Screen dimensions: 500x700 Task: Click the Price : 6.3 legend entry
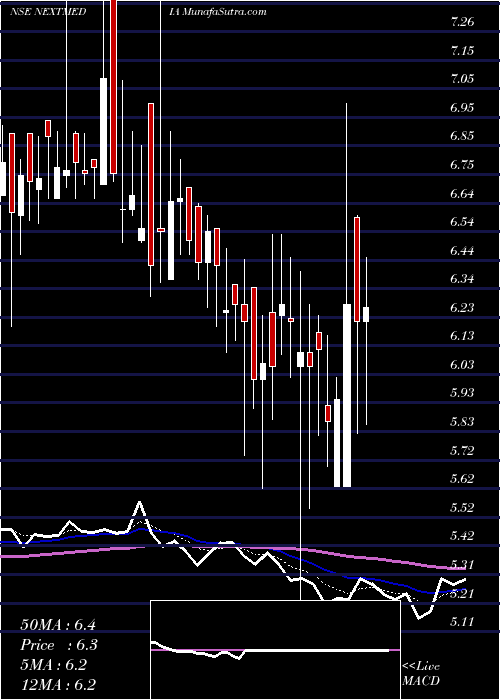[x=59, y=645]
